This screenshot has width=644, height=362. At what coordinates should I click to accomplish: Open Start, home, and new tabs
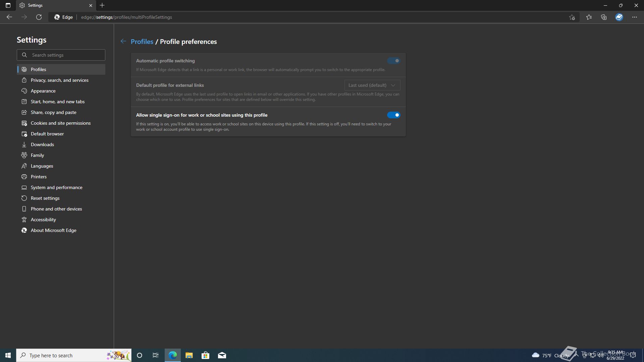tap(61, 102)
